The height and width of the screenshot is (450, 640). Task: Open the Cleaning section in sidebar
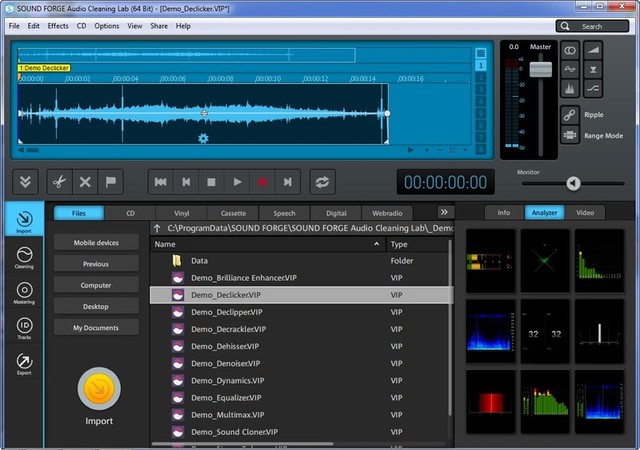point(24,260)
